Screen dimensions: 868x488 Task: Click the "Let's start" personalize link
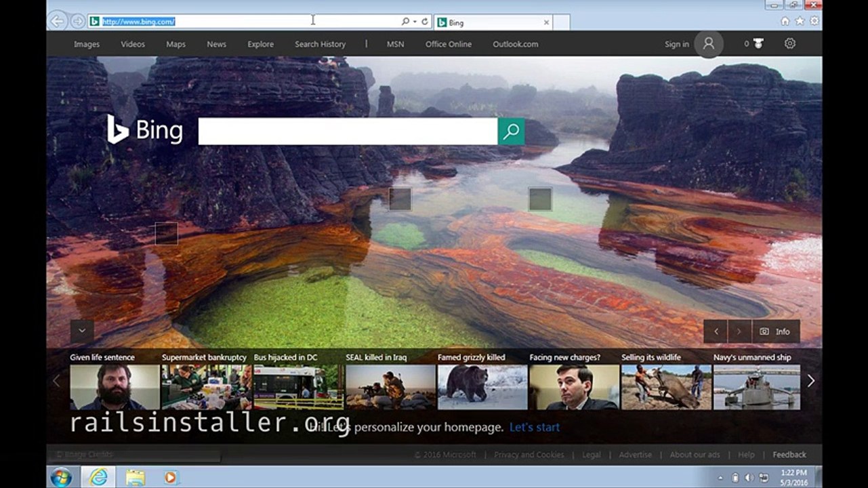(535, 427)
